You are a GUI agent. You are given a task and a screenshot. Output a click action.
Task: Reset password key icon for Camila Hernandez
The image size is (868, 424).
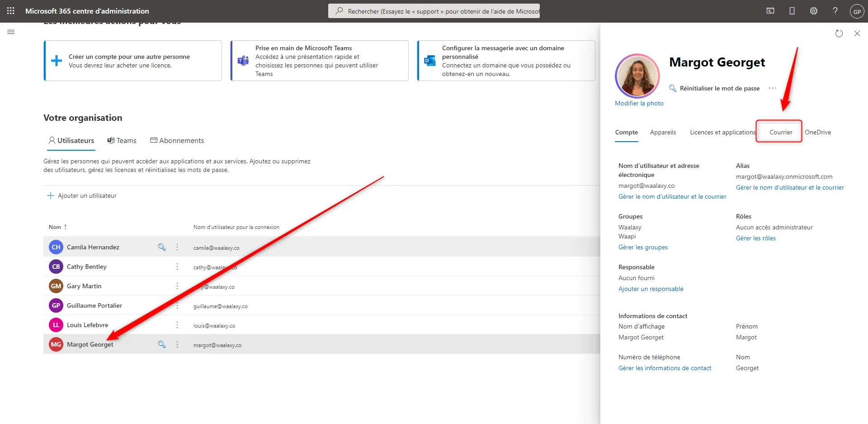tap(162, 247)
